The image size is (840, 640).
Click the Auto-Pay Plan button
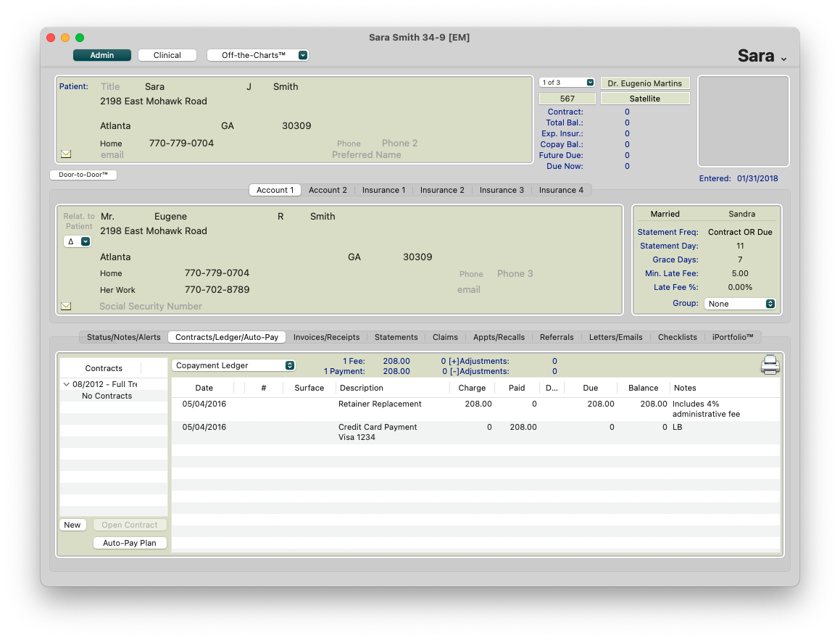(130, 543)
